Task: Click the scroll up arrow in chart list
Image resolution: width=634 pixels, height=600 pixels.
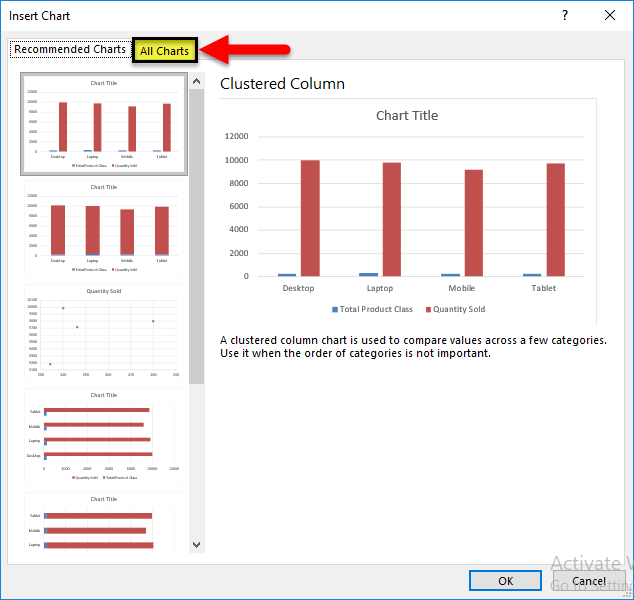Action: [x=197, y=81]
